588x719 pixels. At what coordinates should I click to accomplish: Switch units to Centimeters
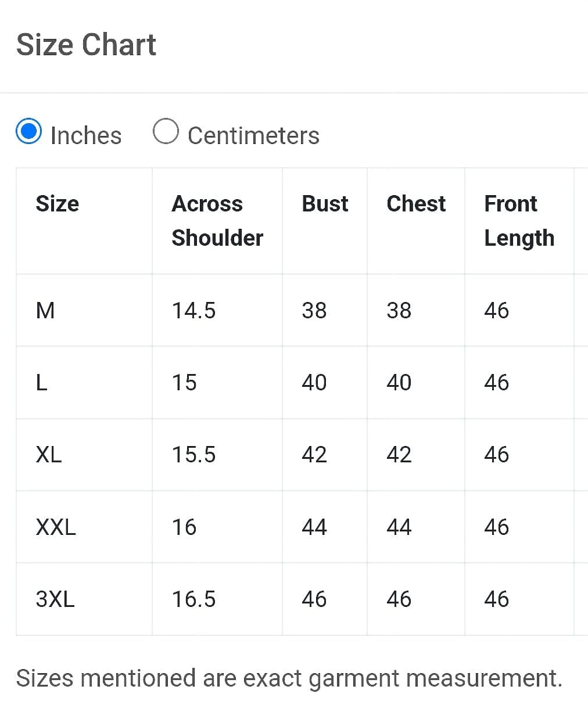(166, 131)
